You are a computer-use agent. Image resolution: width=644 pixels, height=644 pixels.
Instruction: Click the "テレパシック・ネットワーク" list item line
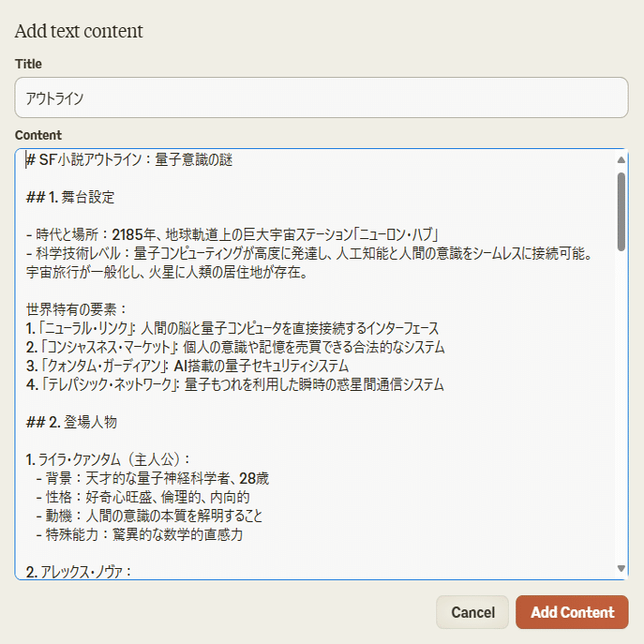[x=234, y=384]
